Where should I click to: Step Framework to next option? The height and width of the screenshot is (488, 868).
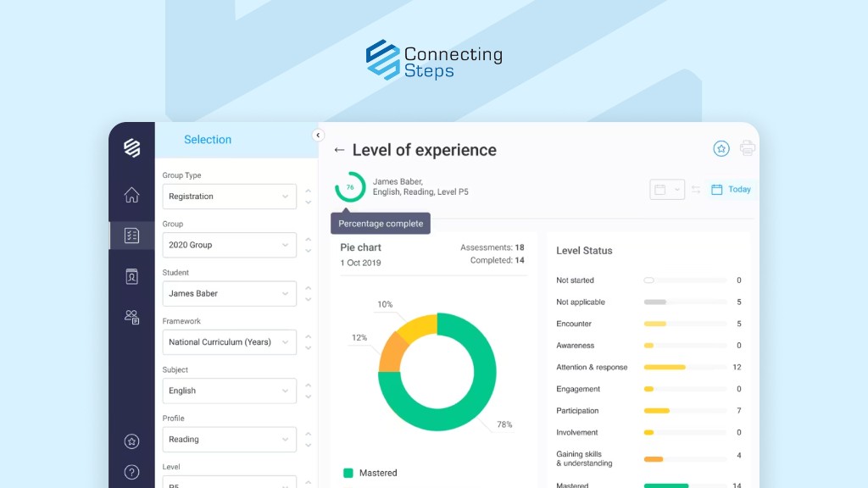(x=309, y=348)
